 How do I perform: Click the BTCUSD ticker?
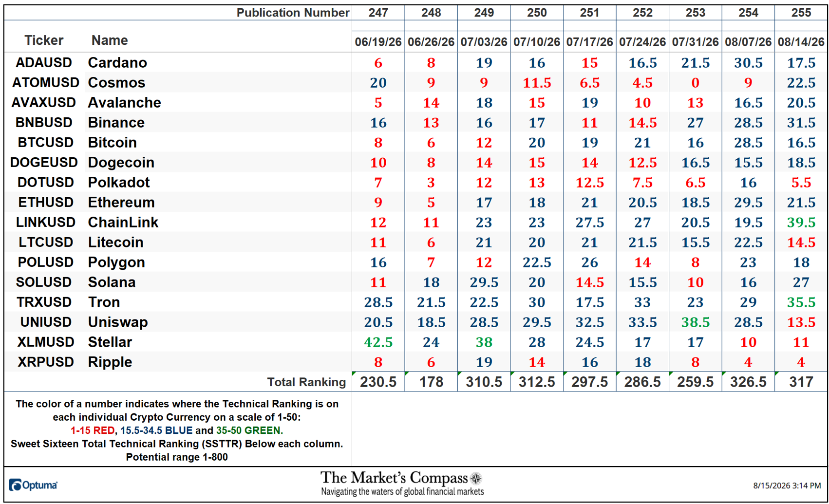pos(45,143)
